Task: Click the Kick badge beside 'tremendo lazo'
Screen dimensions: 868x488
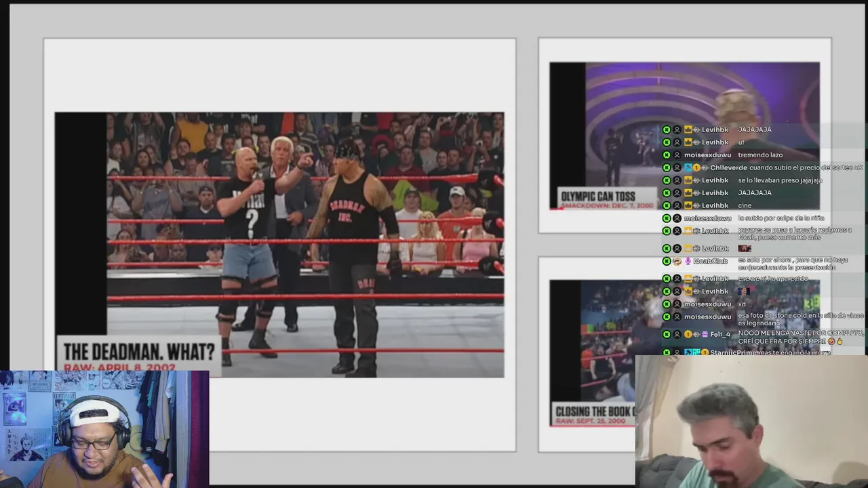Action: (x=667, y=155)
